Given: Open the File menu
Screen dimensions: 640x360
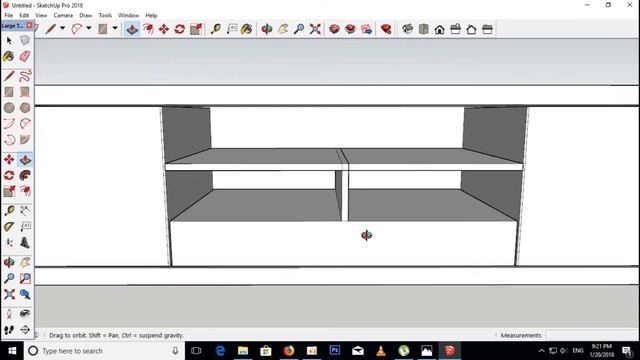Looking at the screenshot, I should [9, 15].
